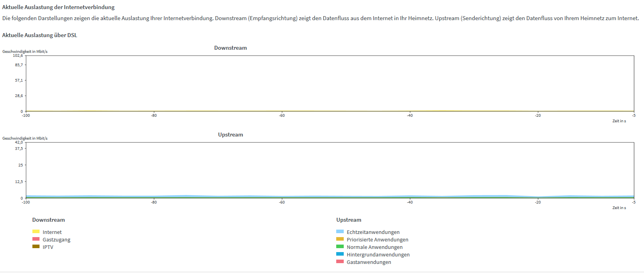This screenshot has height=273, width=644.
Task: Click the 12,5 Upstream axis value
Action: click(x=19, y=181)
